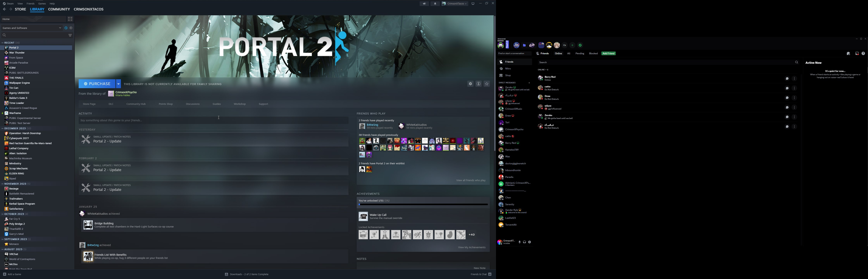Open the Discord new group DM icon
This screenshot has height=279, width=868.
point(848,54)
